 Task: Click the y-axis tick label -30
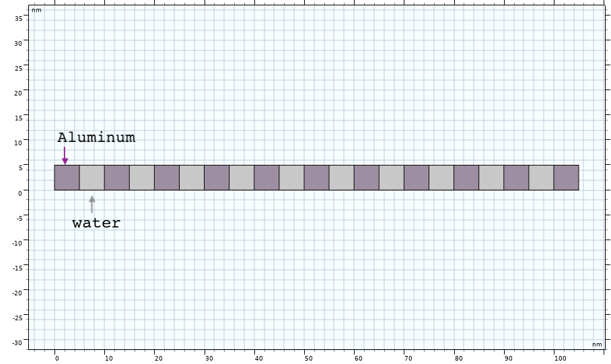[x=18, y=342]
